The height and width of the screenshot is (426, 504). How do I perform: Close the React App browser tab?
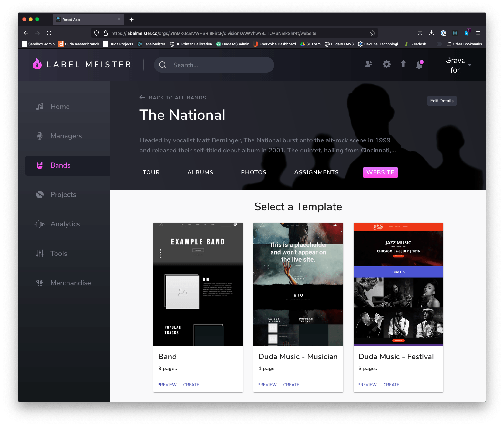(119, 19)
